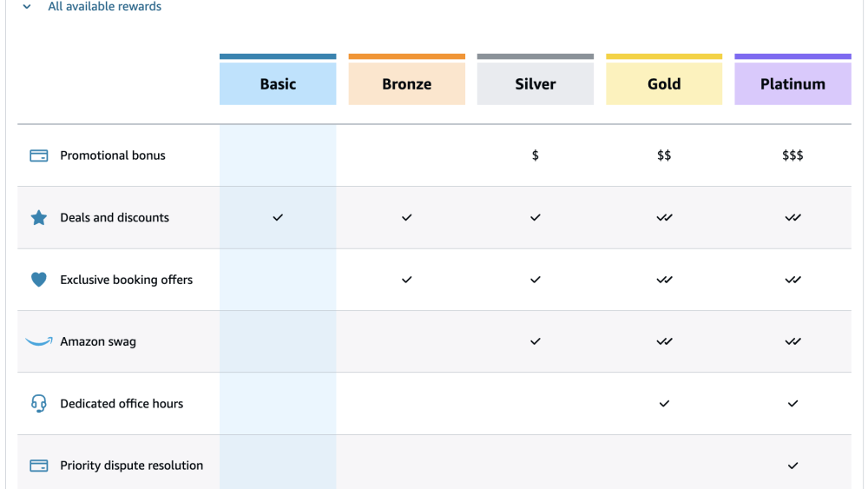Select the Silver tier header

pos(536,84)
